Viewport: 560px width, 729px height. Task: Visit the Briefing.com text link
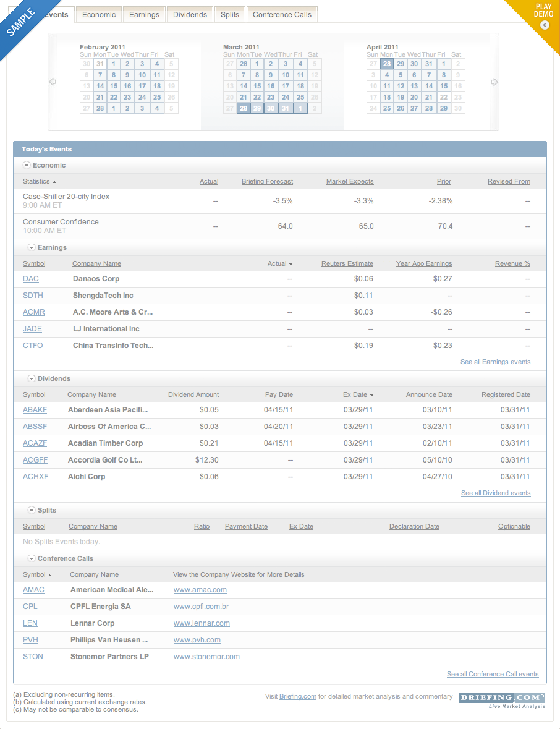point(298,696)
